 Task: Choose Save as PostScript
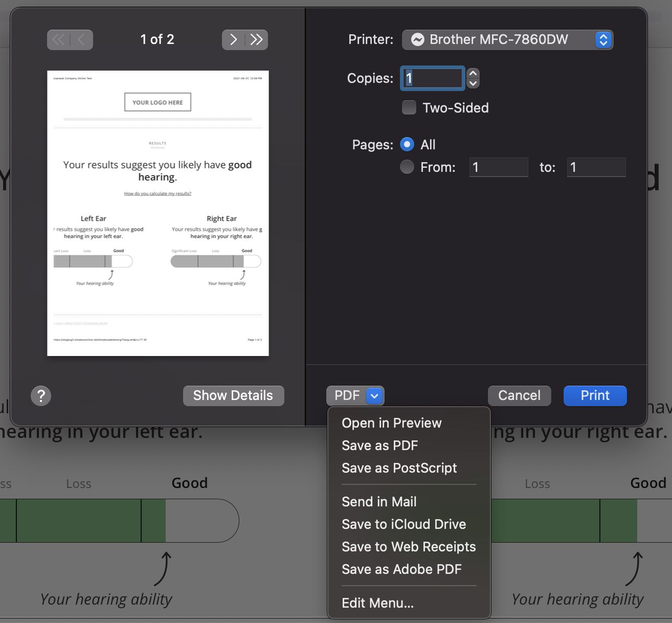(409, 468)
